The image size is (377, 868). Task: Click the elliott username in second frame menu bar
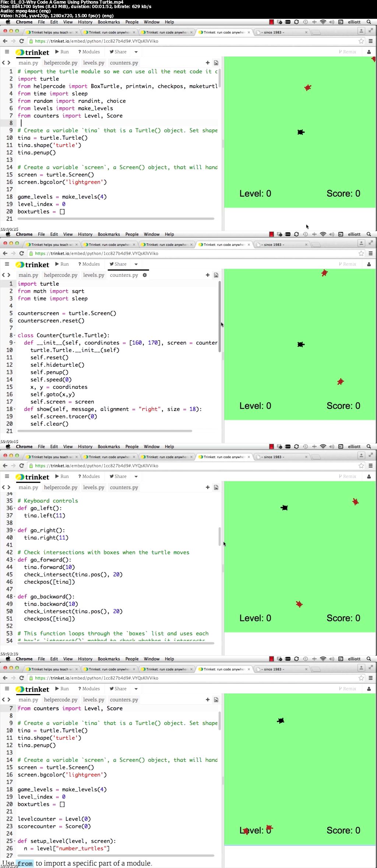tap(354, 234)
